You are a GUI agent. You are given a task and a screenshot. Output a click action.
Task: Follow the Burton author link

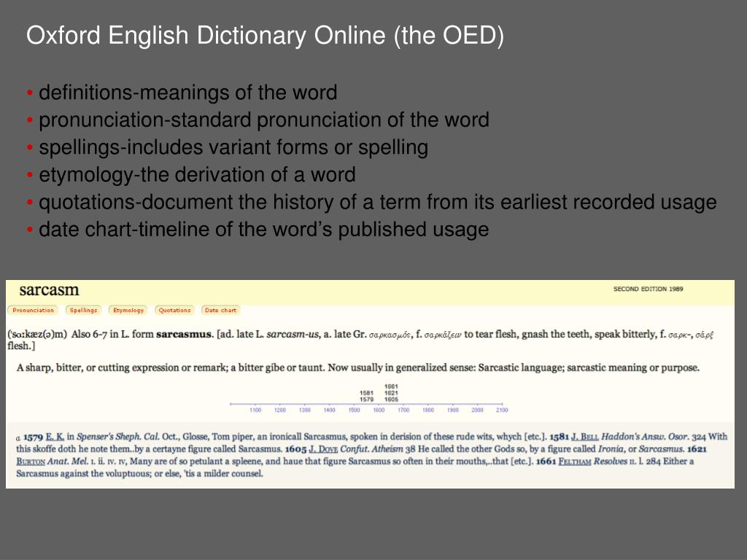coord(31,462)
